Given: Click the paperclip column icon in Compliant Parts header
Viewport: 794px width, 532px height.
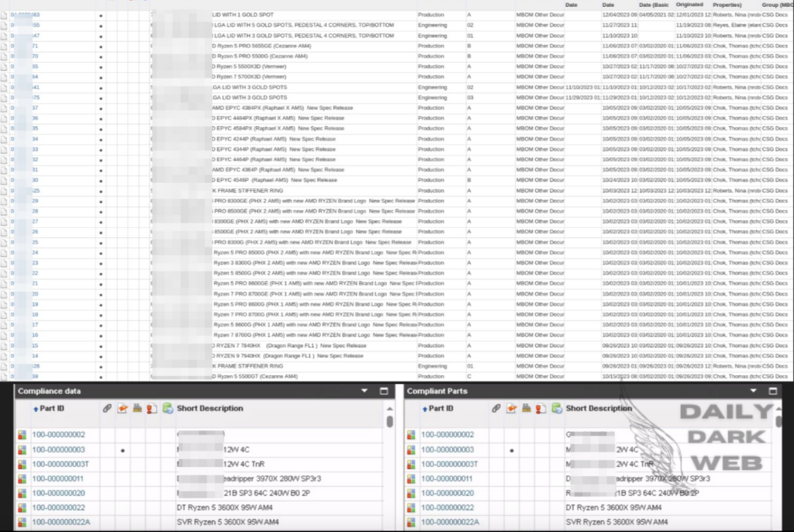Looking at the screenshot, I should (496, 408).
